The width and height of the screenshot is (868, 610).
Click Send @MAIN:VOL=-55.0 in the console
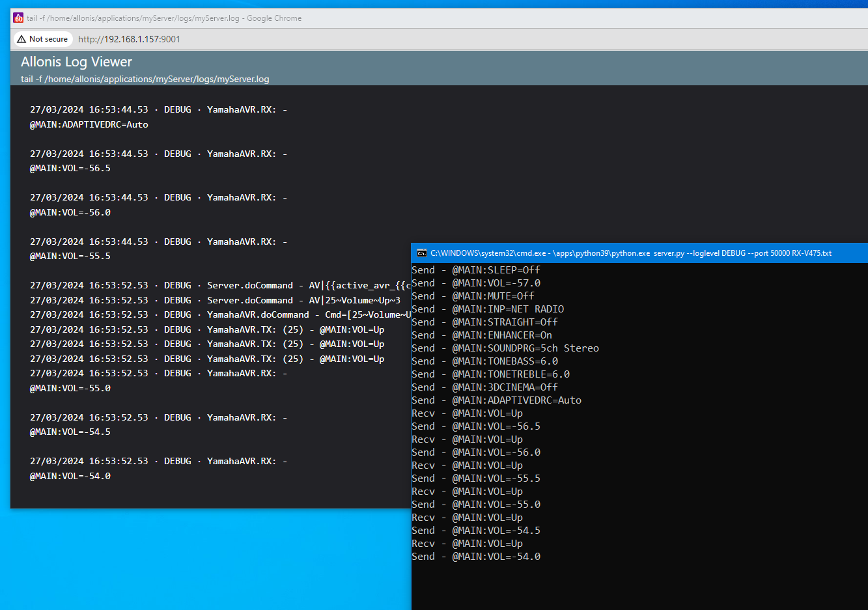click(476, 504)
